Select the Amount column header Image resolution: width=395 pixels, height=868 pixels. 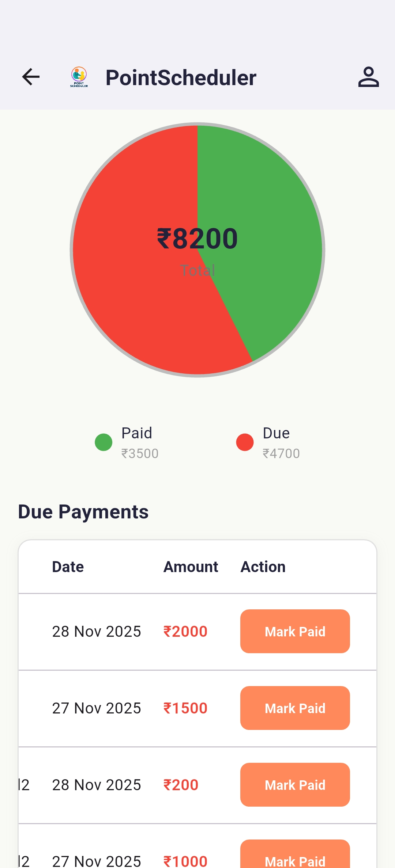(x=191, y=567)
